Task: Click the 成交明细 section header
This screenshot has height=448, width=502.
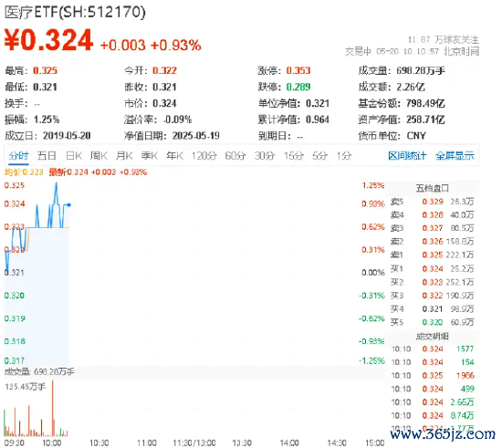Action: pos(433,337)
